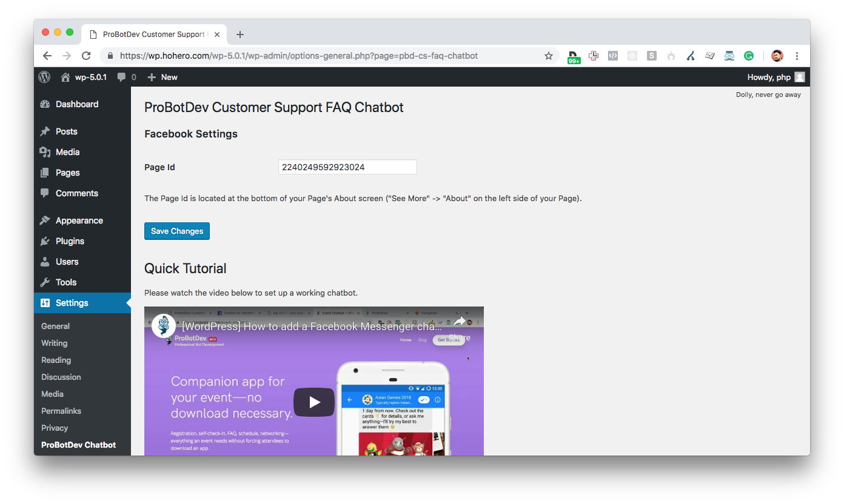Click the Facebook Settings heading

tap(191, 134)
